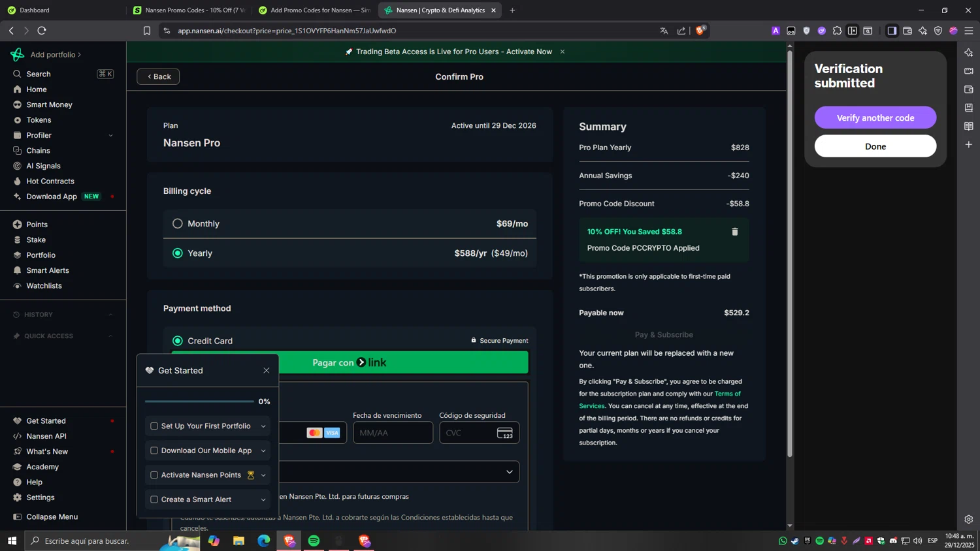Check Activate Nansen Points
This screenshot has width=980, height=551.
pos(154,475)
